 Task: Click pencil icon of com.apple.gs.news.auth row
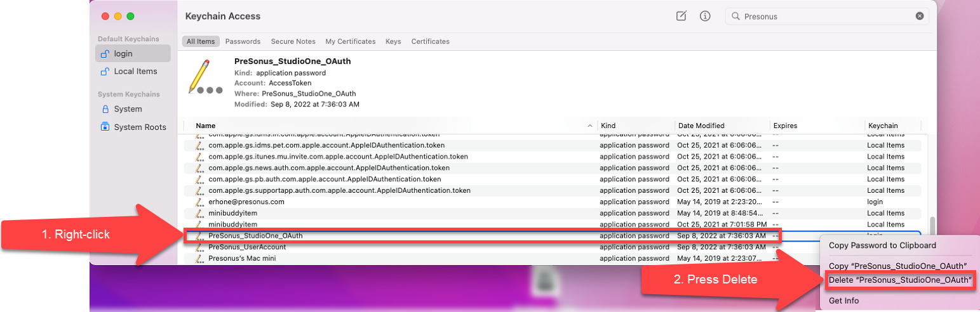coord(199,168)
